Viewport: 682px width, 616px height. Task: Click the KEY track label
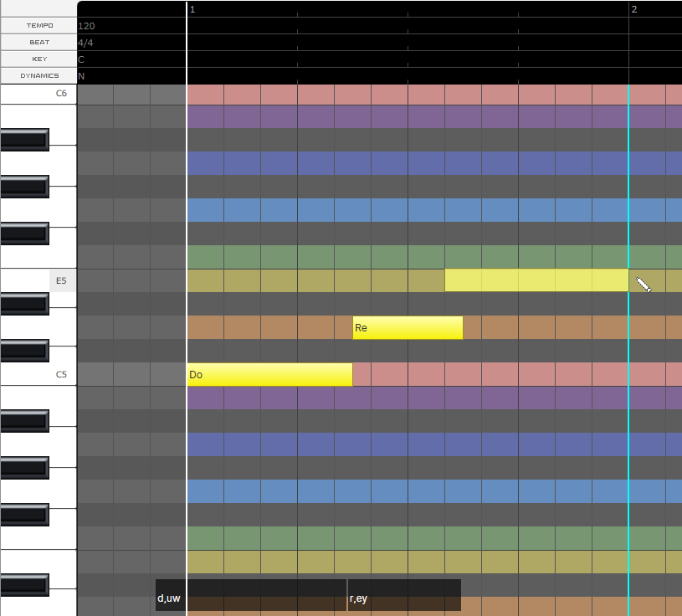pyautogui.click(x=38, y=59)
